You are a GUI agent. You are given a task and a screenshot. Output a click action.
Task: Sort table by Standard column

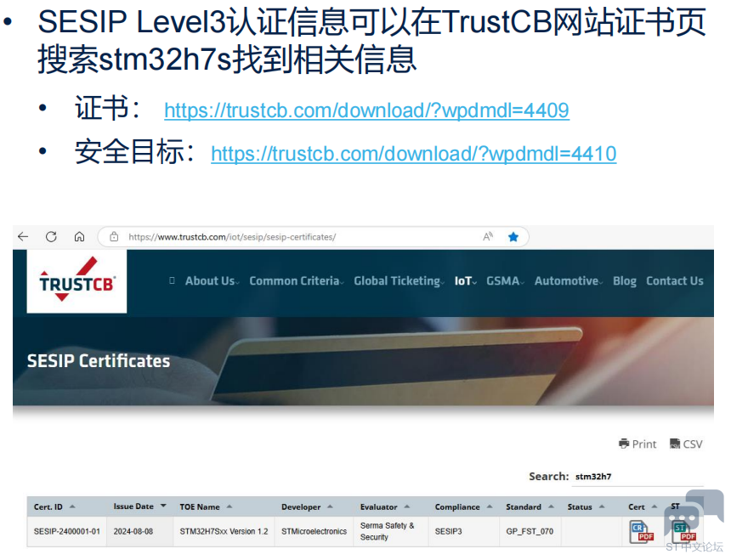530,506
